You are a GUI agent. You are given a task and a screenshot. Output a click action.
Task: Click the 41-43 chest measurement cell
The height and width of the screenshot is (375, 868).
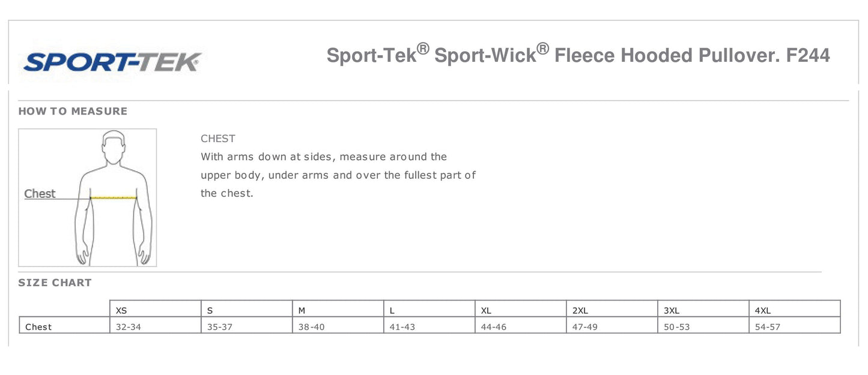click(402, 327)
